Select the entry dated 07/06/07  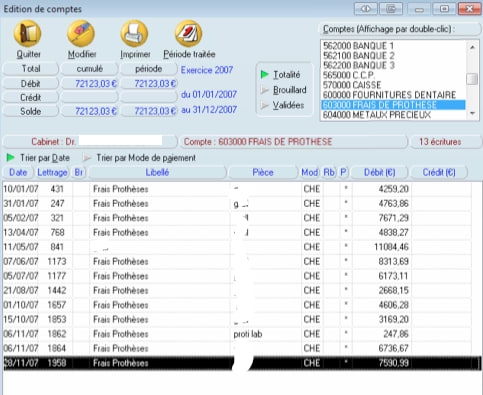pos(237,261)
